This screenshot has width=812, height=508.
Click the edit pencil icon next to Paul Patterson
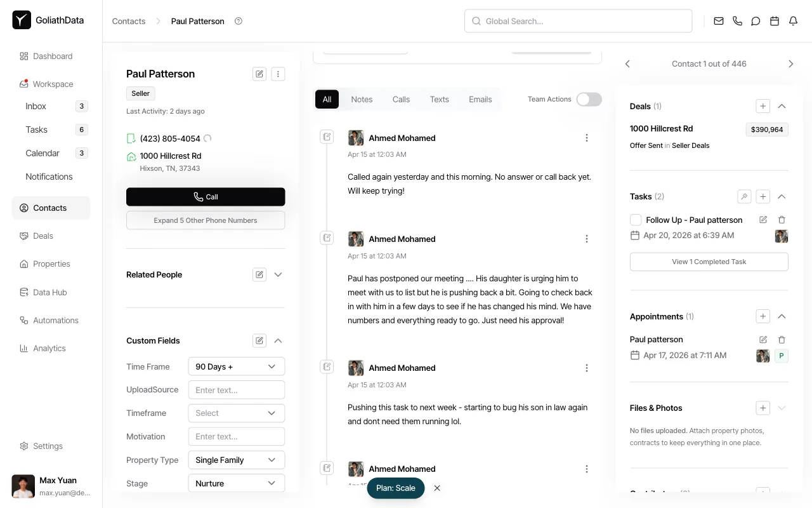[259, 74]
